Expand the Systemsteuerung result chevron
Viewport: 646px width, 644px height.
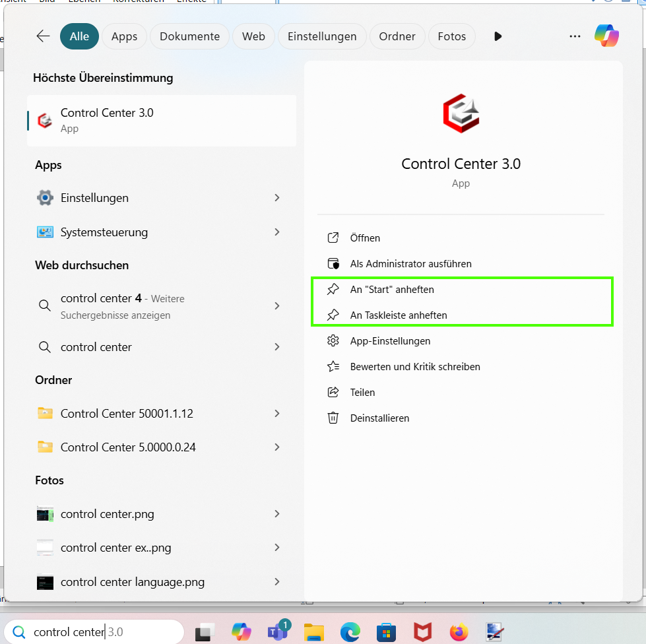click(276, 232)
